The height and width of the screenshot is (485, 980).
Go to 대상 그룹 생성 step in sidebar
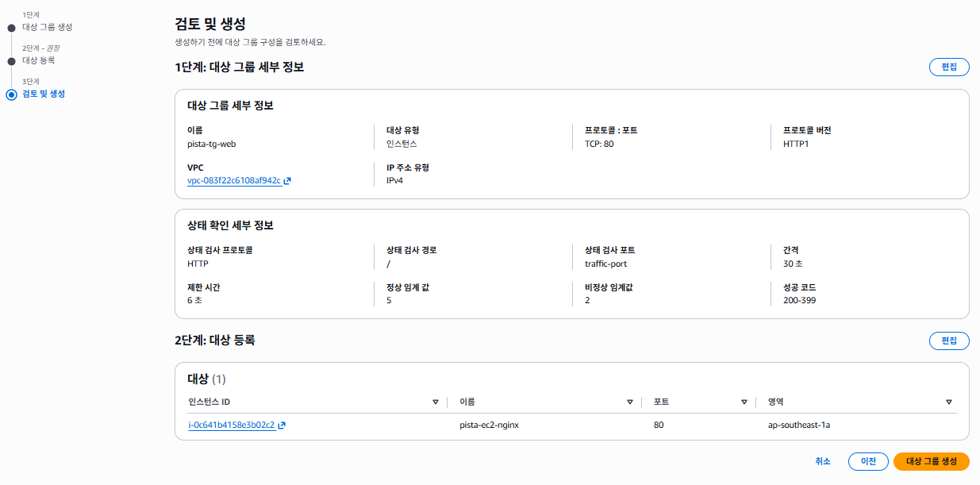[x=48, y=27]
